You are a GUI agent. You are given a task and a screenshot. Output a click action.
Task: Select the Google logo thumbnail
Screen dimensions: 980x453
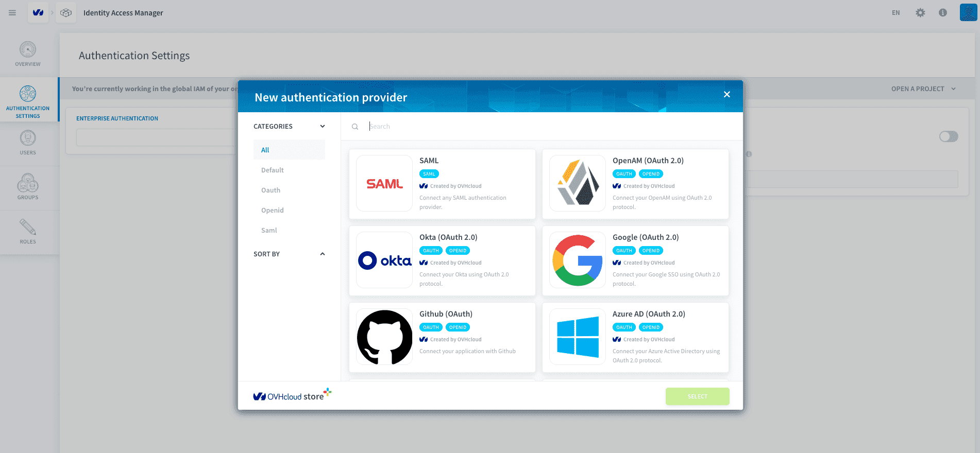click(x=578, y=260)
